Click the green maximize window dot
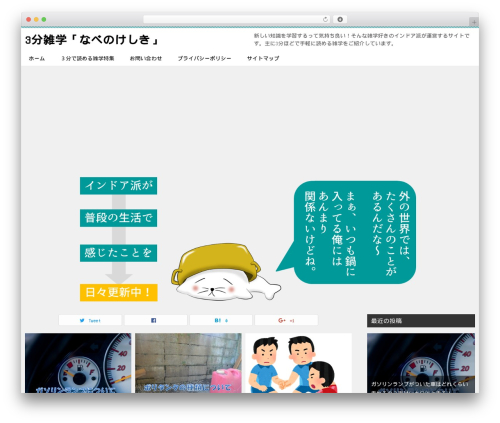Image resolution: width=500 pixels, height=423 pixels. 44,20
